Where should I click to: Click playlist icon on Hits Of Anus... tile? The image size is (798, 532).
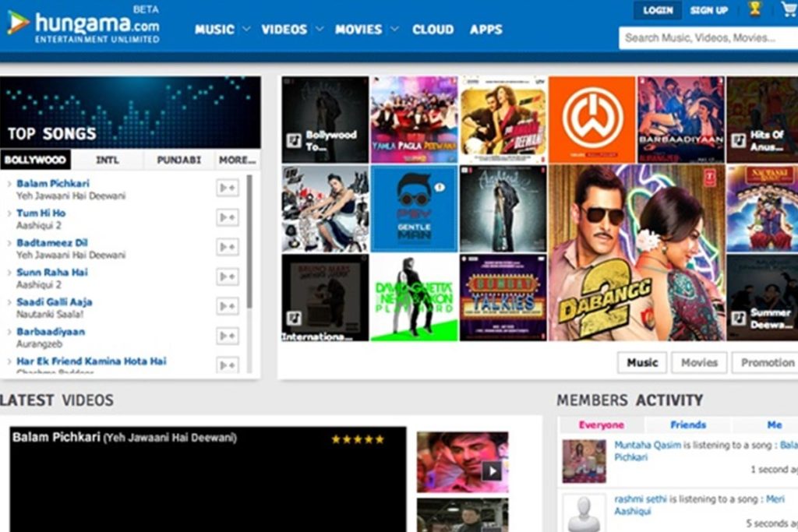[x=739, y=140]
